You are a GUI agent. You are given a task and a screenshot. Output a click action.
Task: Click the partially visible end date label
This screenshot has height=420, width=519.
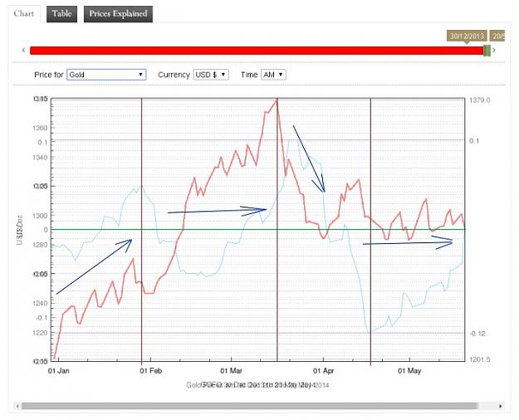click(x=497, y=36)
